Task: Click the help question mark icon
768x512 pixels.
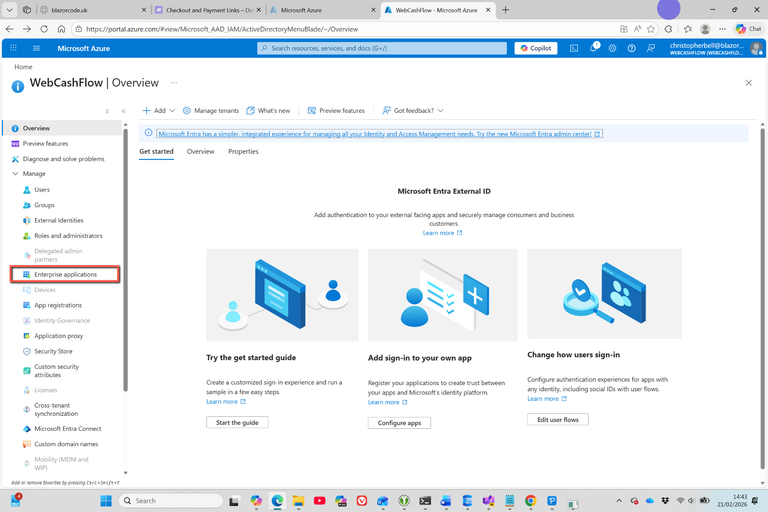Action: 631,48
